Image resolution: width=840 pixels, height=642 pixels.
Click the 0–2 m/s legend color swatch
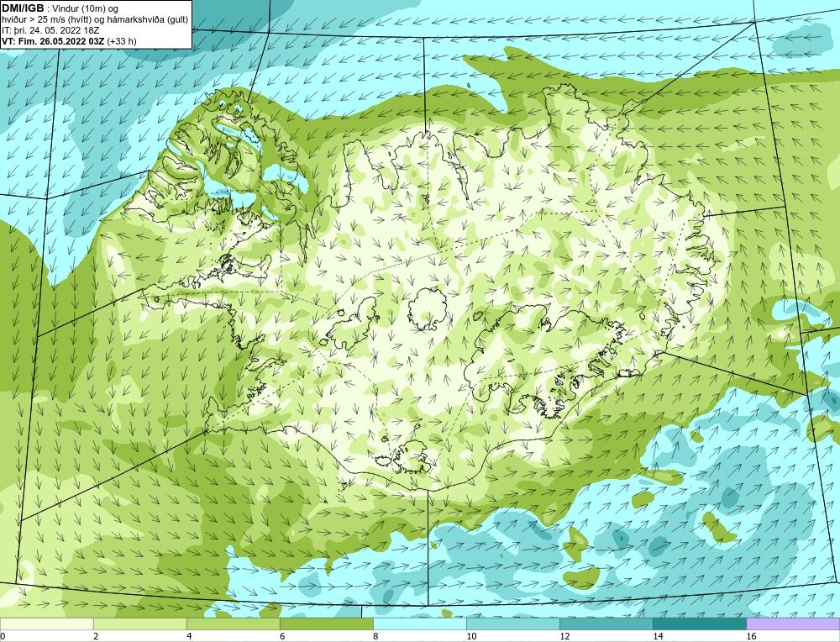click(x=46, y=624)
